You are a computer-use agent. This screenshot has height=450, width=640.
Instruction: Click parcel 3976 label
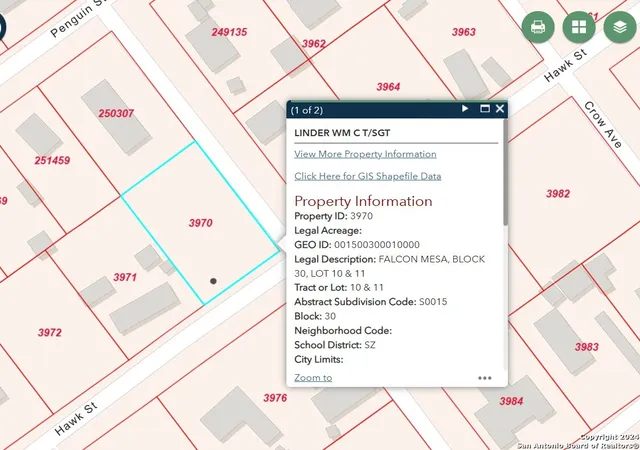[x=275, y=398]
